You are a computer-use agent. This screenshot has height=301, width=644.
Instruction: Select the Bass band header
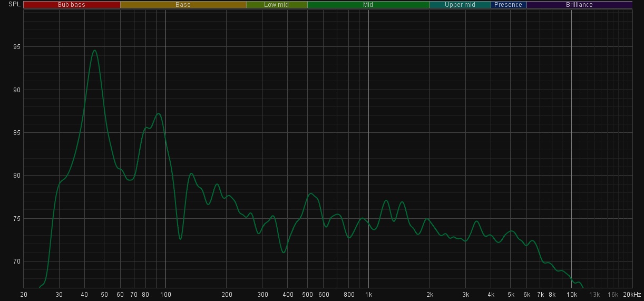183,5
